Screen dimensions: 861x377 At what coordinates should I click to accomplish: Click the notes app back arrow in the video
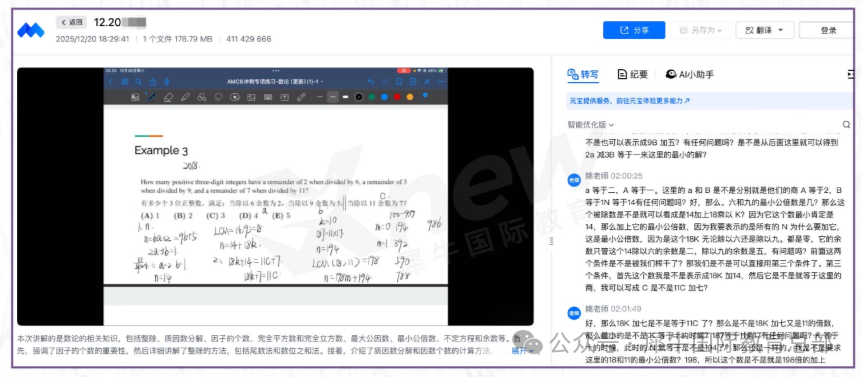point(110,82)
